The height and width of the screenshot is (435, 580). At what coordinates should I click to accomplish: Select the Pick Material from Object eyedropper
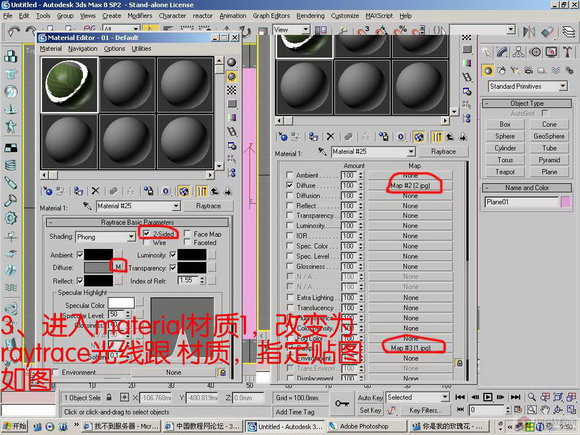pyautogui.click(x=87, y=206)
